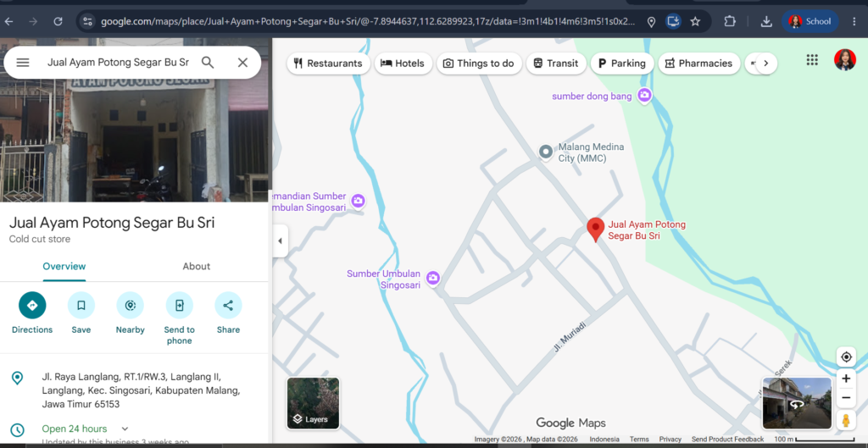Open the Street View thumbnail
868x448 pixels.
tap(797, 404)
